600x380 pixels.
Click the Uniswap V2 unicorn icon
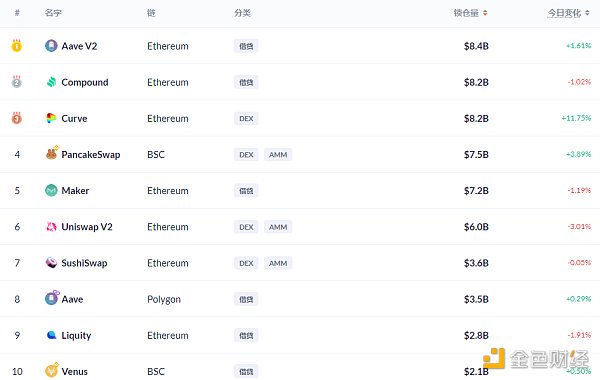point(51,227)
